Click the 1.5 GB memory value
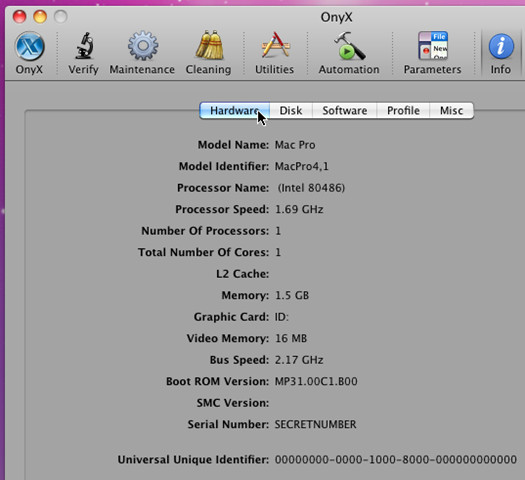This screenshot has height=480, width=525. click(x=292, y=295)
